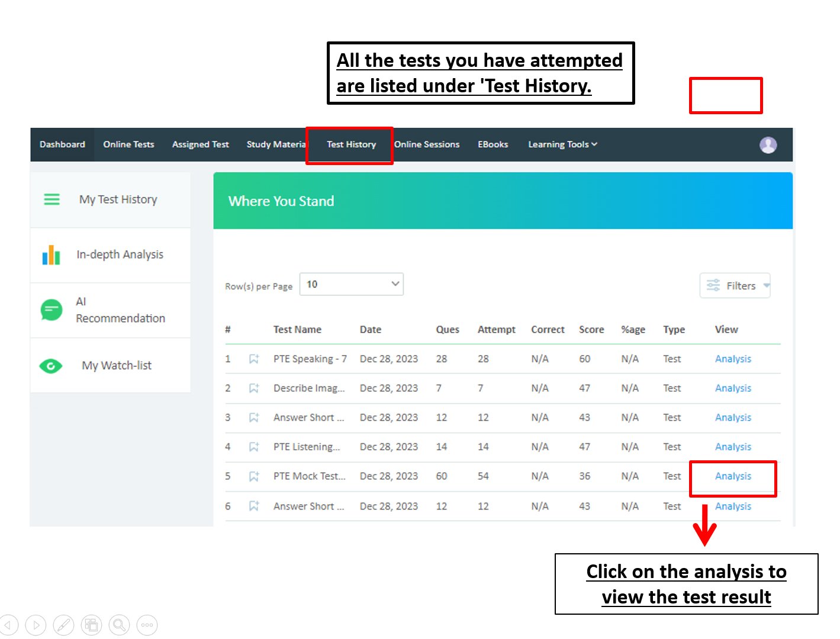Click the green chat bubble AI Recommendation icon

click(52, 309)
